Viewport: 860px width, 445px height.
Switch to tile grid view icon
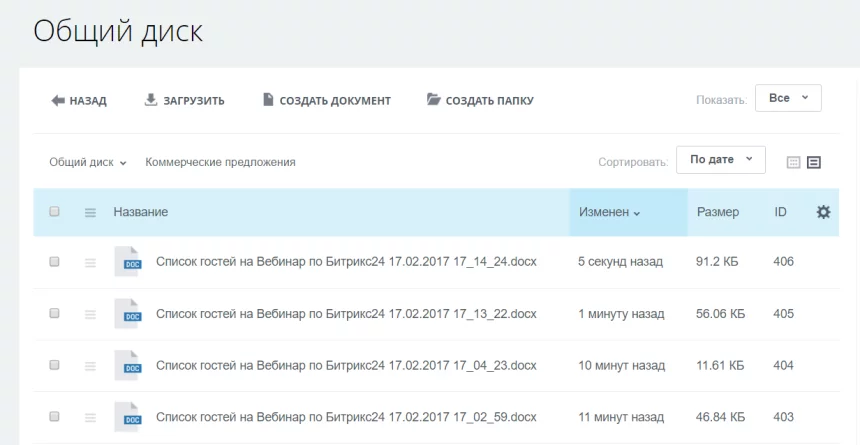pyautogui.click(x=794, y=162)
